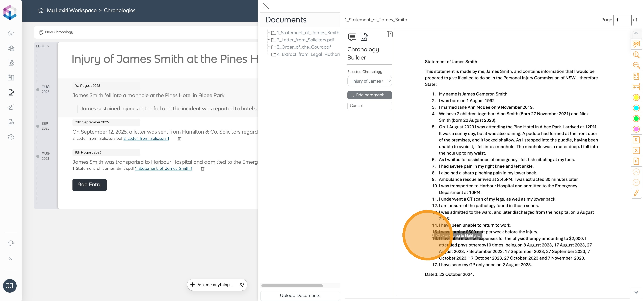Select 3_Order_of_the_Court.pdf in document tree

point(303,47)
